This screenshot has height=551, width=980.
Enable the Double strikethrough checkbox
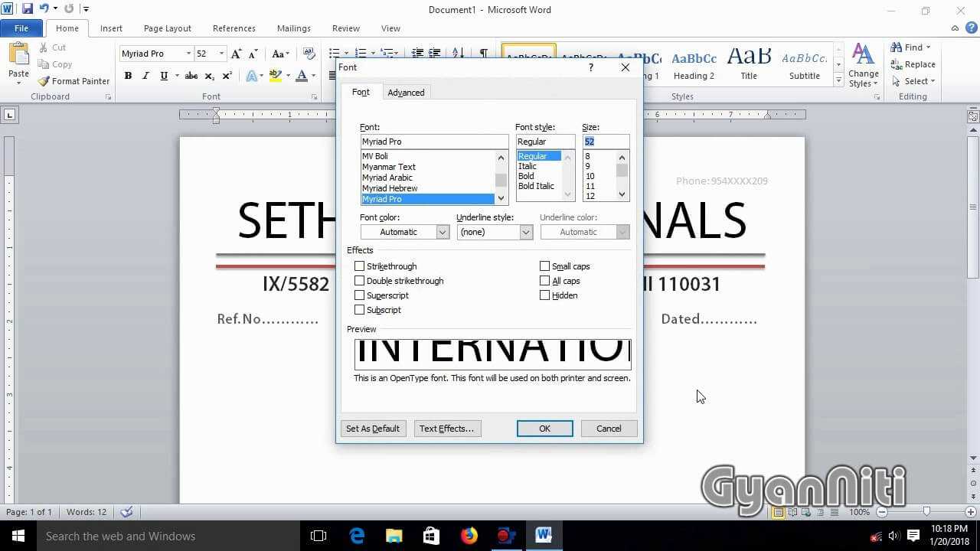[x=360, y=281]
